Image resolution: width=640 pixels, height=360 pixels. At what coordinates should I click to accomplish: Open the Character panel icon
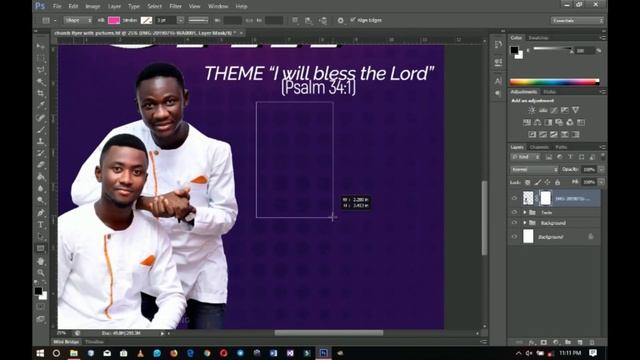[498, 81]
